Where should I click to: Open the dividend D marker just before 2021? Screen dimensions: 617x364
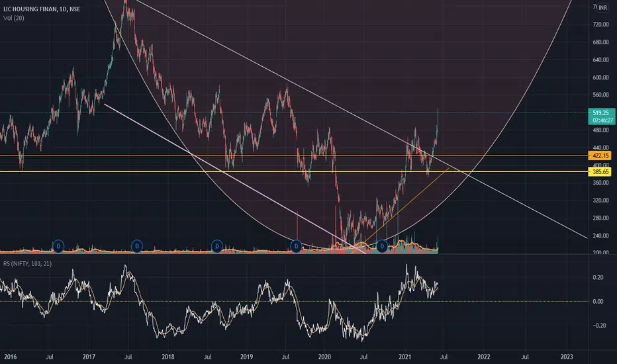coord(382,246)
